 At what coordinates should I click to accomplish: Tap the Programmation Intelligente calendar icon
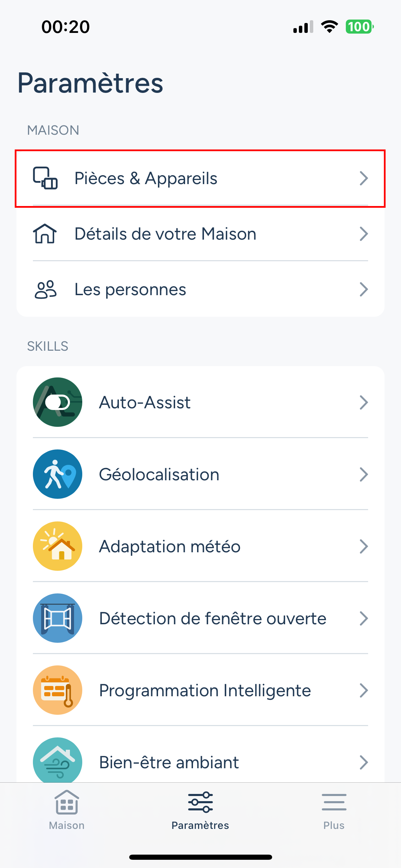tap(58, 690)
